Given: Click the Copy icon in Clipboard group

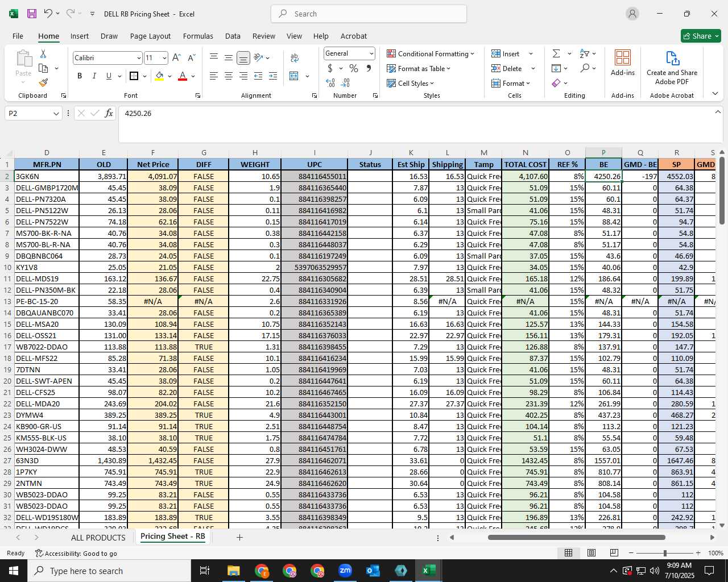Looking at the screenshot, I should pos(43,68).
